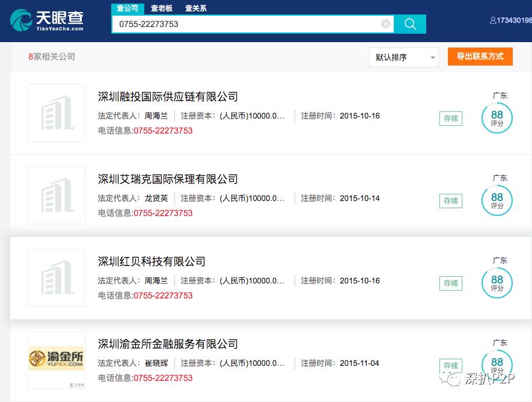Click registration date 2015-11-04
The image size is (532, 402).
point(359,363)
